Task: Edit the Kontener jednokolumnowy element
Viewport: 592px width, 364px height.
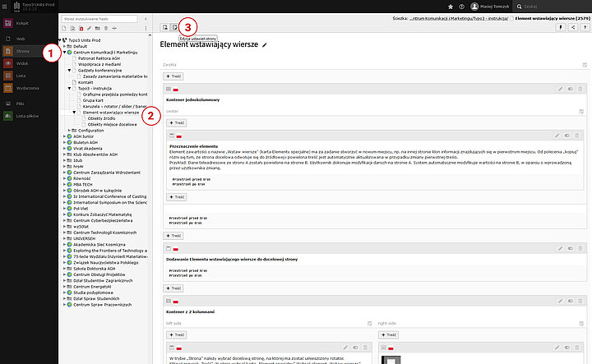Action: [559, 89]
